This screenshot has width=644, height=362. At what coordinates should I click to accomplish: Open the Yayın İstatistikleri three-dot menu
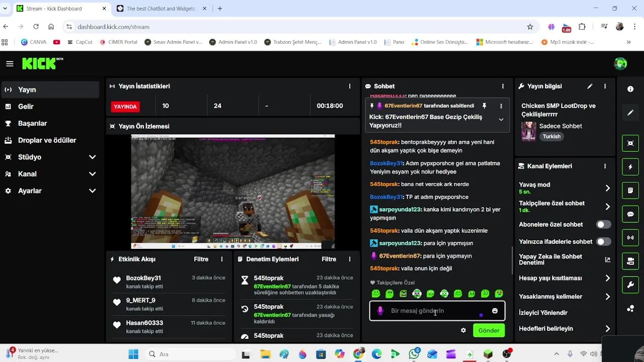pyautogui.click(x=350, y=86)
